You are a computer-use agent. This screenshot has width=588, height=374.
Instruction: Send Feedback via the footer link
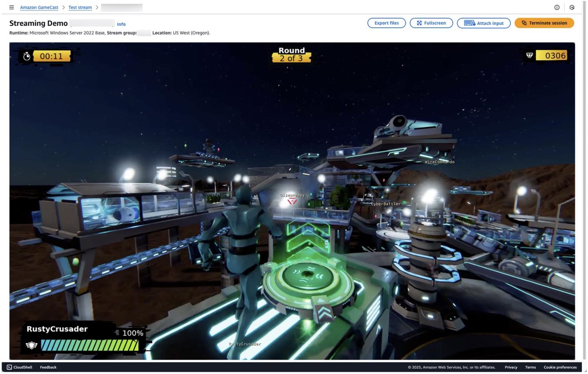pos(48,367)
